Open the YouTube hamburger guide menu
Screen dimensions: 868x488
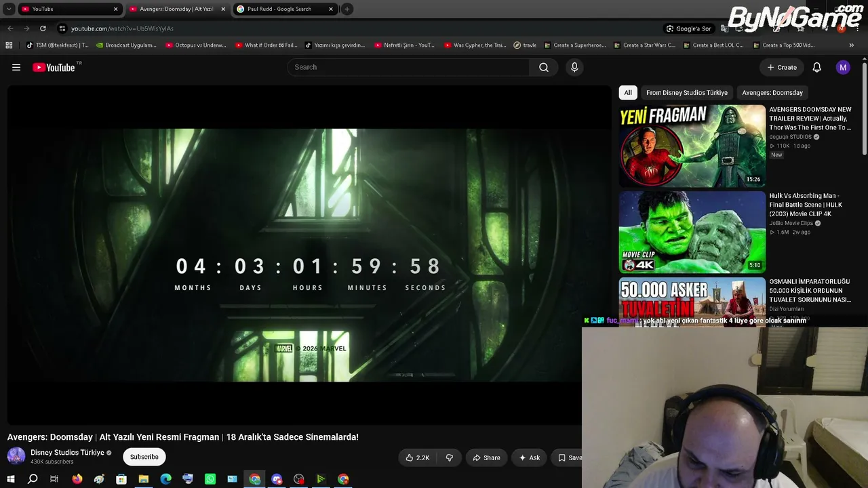pyautogui.click(x=16, y=67)
